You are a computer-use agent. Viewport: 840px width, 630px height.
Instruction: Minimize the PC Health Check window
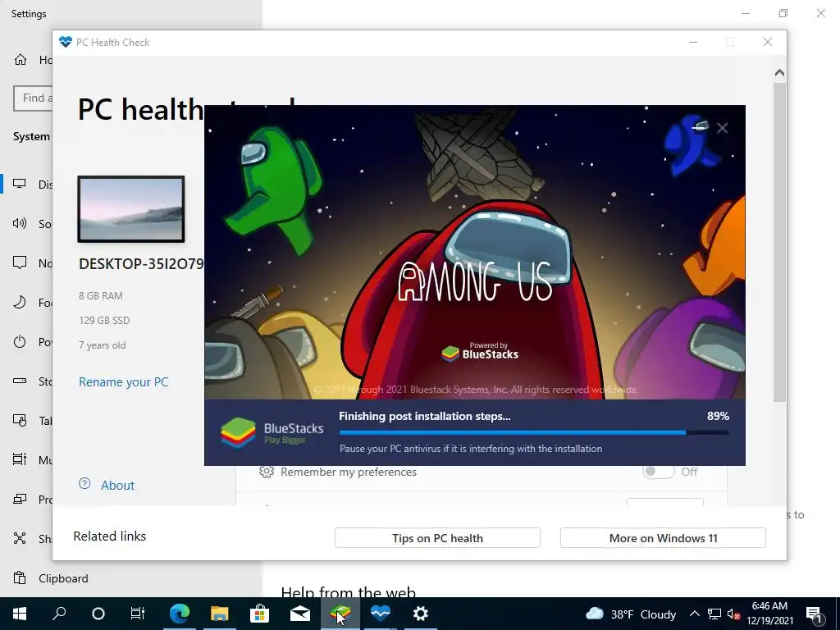pyautogui.click(x=692, y=43)
